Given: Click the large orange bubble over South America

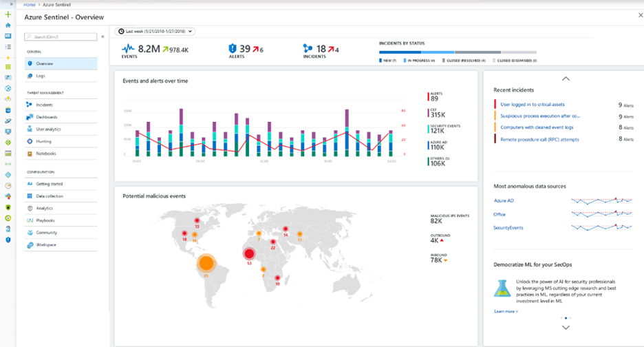Looking at the screenshot, I should coord(206,263).
